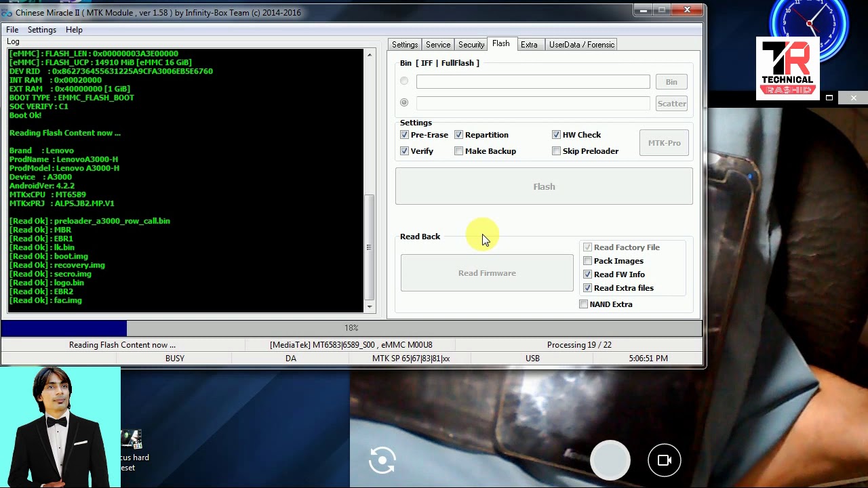Close the camera window behind
This screenshot has height=488, width=868.
tap(853, 98)
